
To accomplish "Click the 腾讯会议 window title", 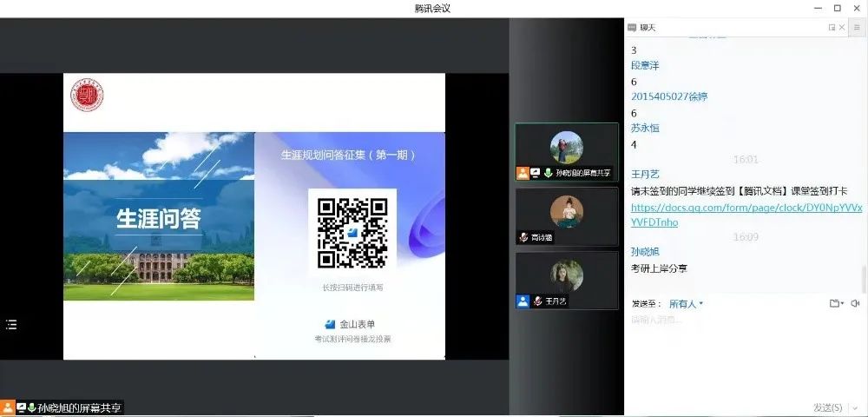I will 432,9.
